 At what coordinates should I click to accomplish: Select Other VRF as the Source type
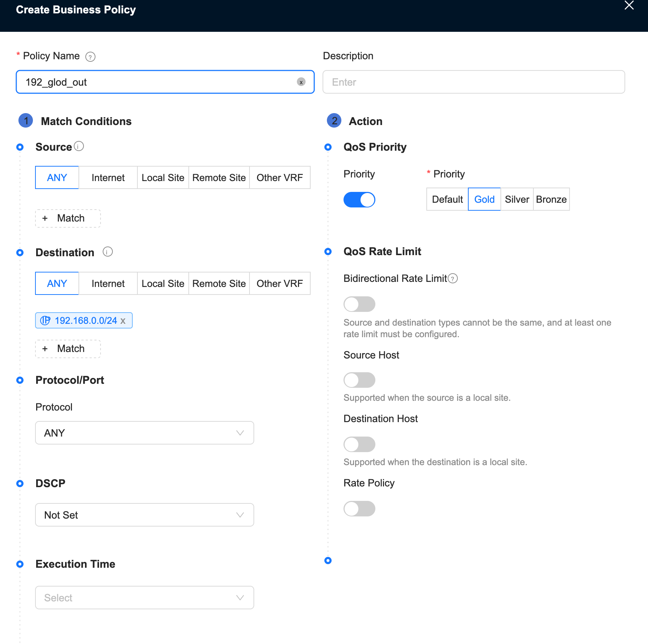[x=280, y=177]
